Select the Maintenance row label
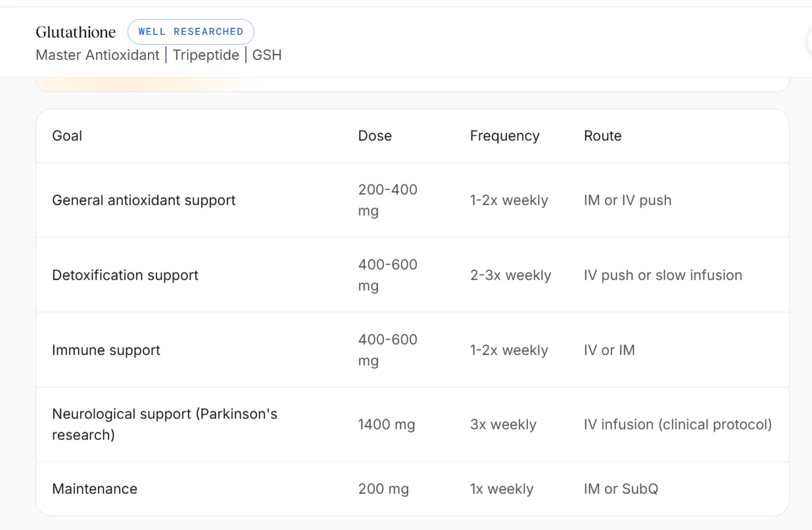 95,489
